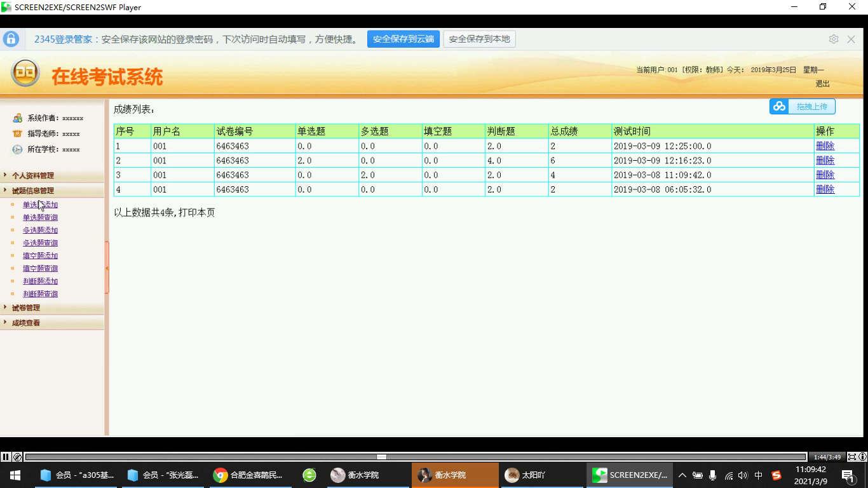The image size is (868, 488).
Task: Click the 试卷编号 column header
Action: tap(255, 132)
